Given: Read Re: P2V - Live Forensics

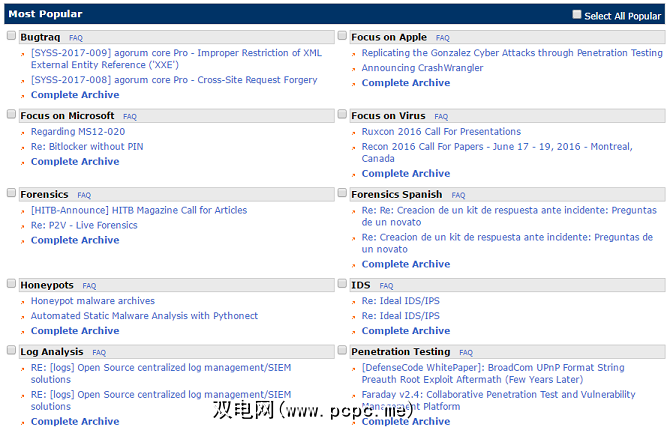Looking at the screenshot, I should (84, 225).
